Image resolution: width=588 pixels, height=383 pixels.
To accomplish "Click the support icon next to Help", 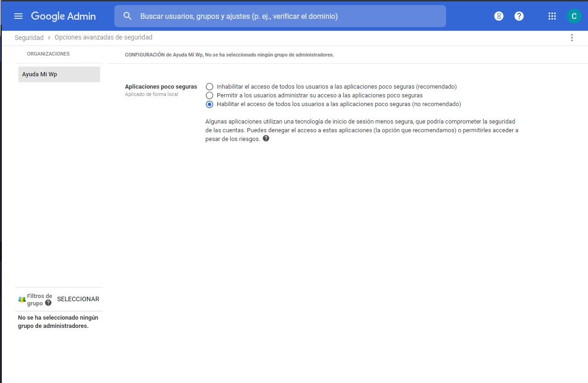I will (499, 16).
